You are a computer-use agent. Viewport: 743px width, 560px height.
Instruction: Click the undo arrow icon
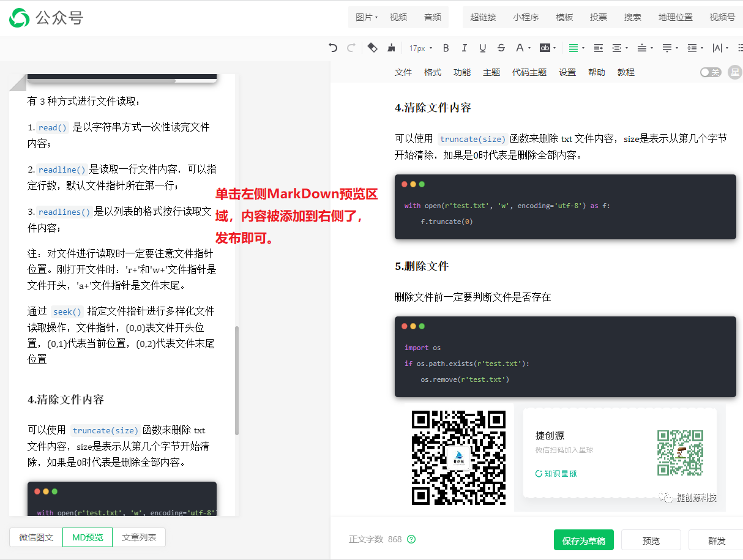(x=333, y=48)
